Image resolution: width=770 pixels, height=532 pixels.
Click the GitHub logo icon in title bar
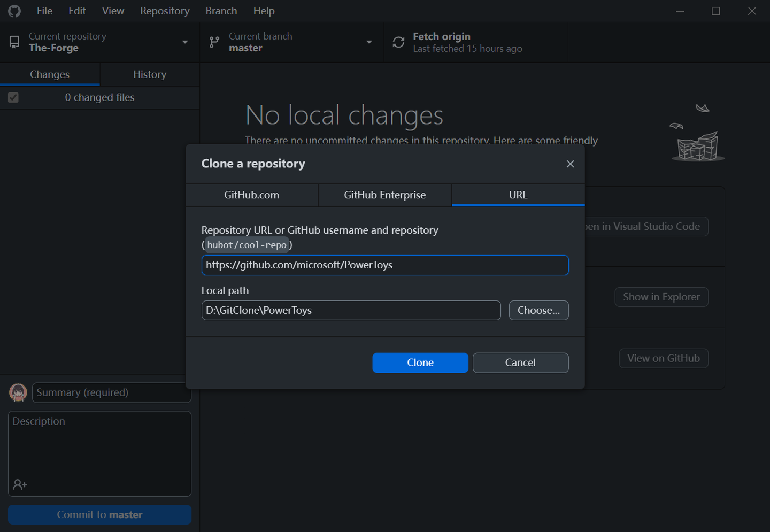pyautogui.click(x=14, y=11)
